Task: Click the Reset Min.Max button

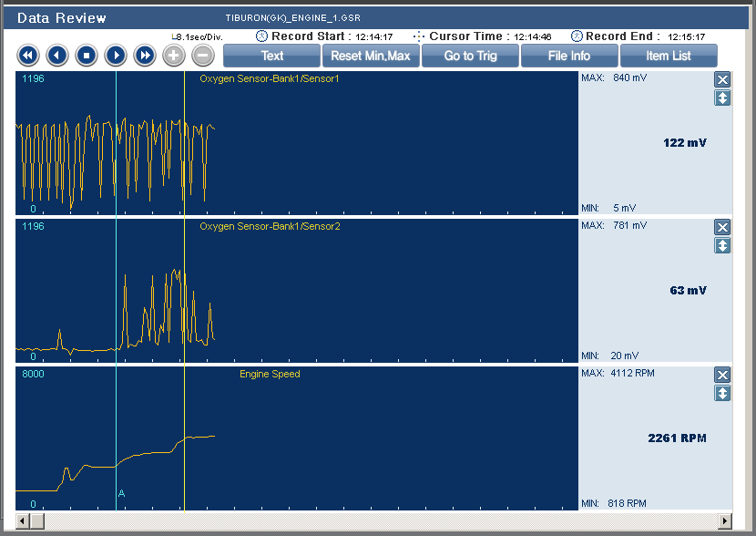Action: (370, 56)
